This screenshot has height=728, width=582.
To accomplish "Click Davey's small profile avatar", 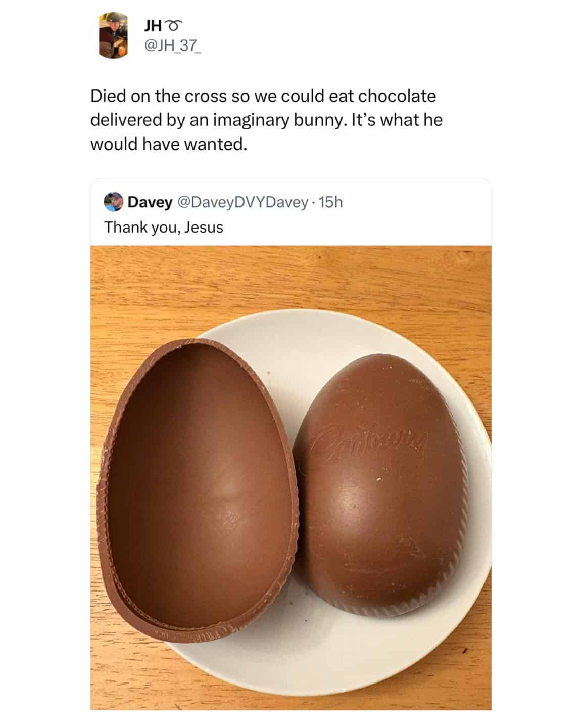I will pos(113,202).
